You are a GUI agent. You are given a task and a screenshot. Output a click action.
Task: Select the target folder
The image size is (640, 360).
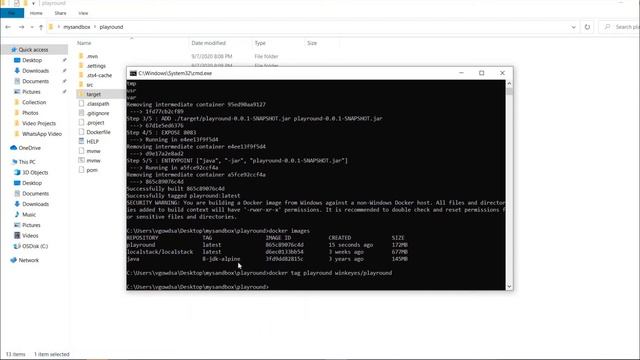[93, 94]
